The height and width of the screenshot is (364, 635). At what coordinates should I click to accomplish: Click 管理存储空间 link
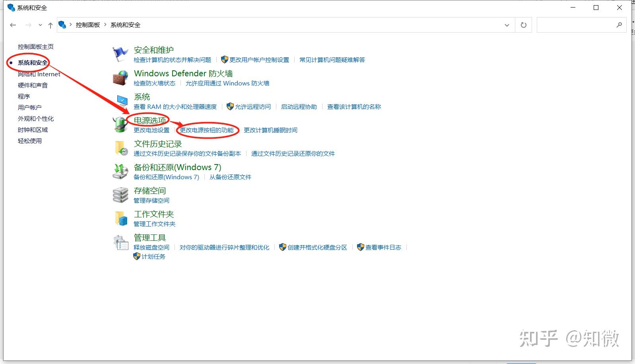click(x=151, y=200)
